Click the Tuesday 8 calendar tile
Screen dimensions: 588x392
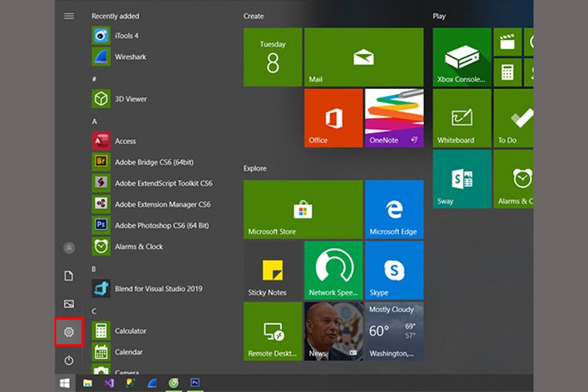pyautogui.click(x=272, y=57)
